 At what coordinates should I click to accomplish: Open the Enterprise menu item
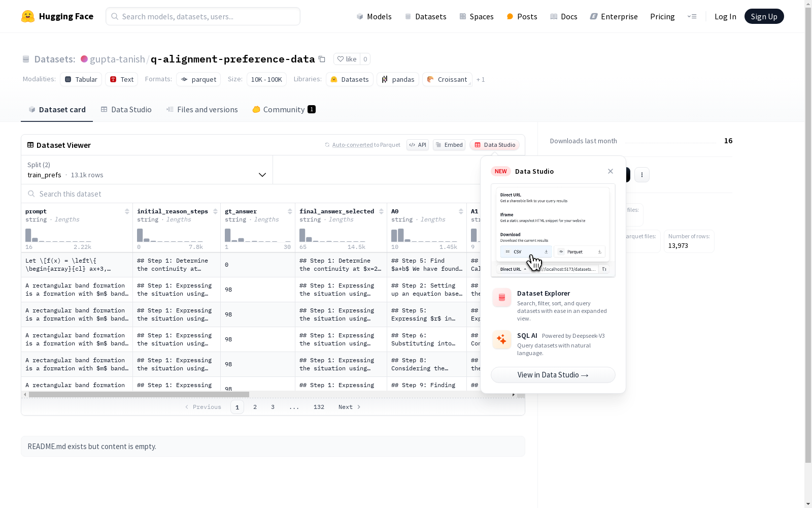614,16
